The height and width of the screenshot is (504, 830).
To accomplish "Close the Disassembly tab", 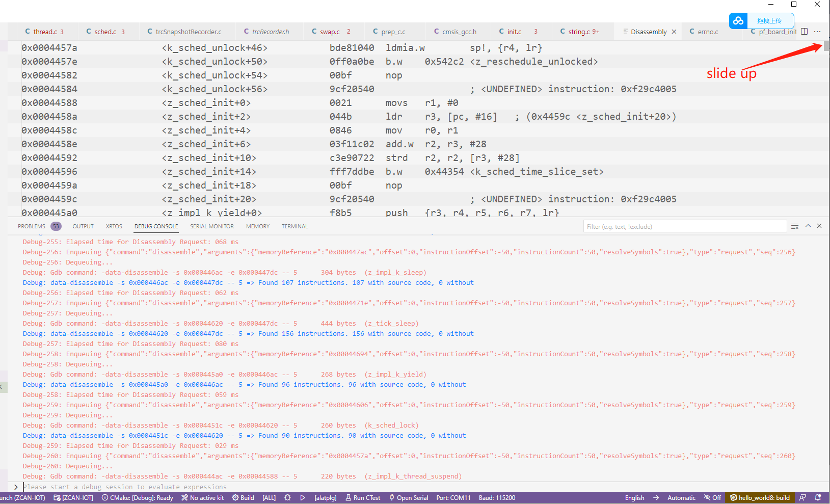I will click(674, 32).
